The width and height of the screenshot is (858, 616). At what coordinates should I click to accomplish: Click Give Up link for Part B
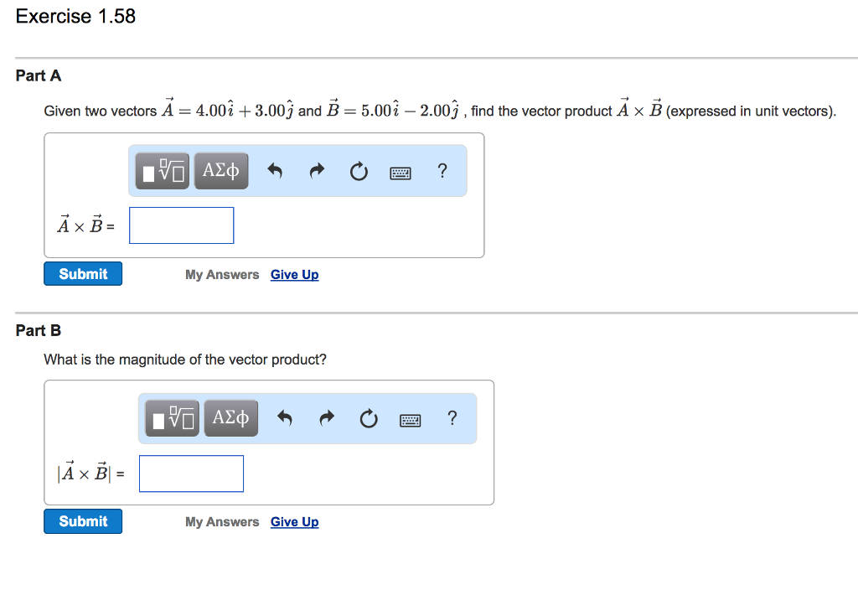pyautogui.click(x=294, y=522)
